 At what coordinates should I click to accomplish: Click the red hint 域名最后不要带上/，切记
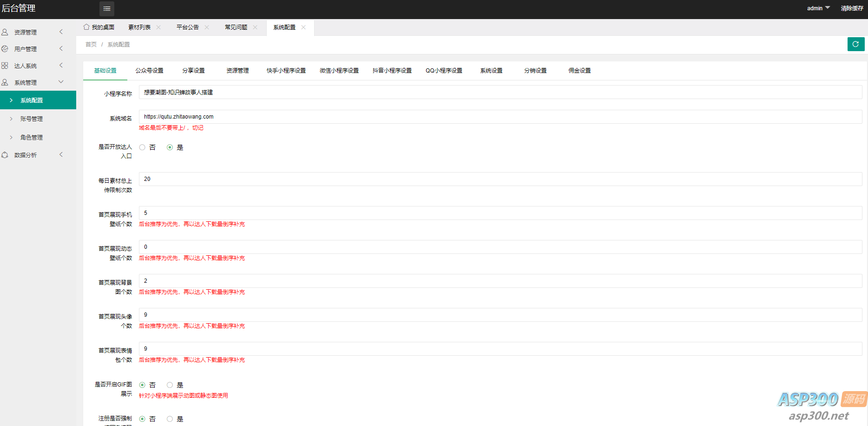[x=171, y=128]
